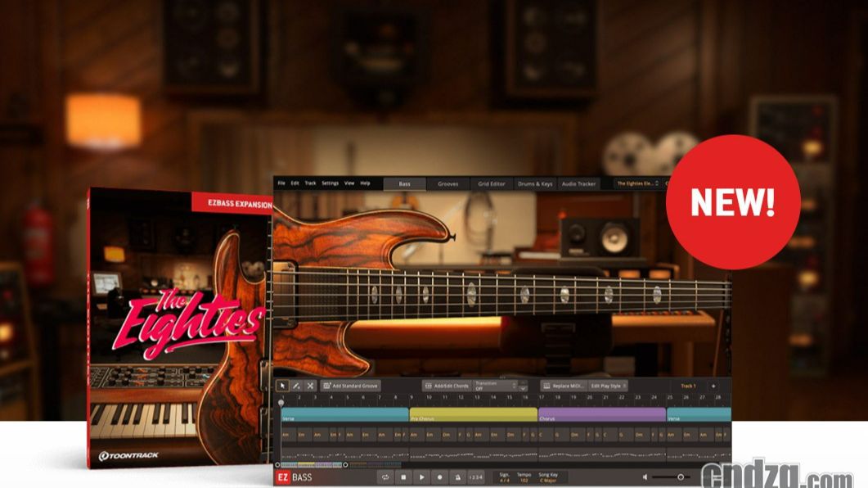Select the Chorus song block
The height and width of the screenshot is (488, 868).
click(602, 415)
